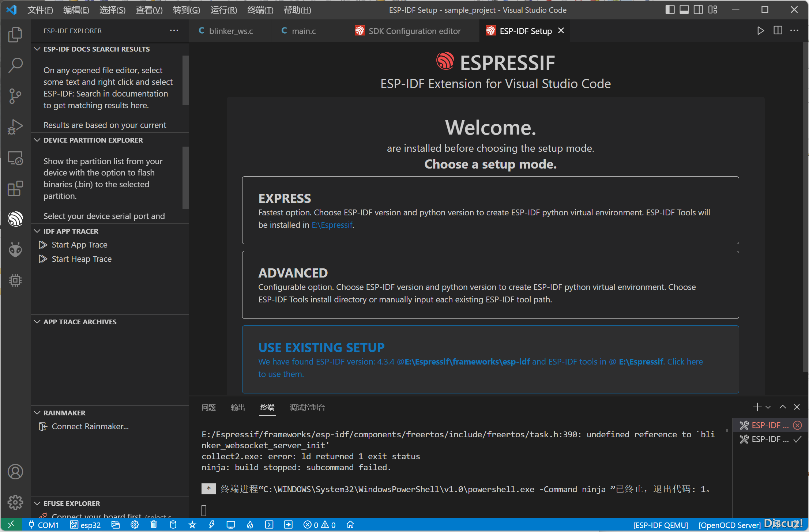
Task: Switch to SDK Configuration editor tab
Action: (x=413, y=31)
